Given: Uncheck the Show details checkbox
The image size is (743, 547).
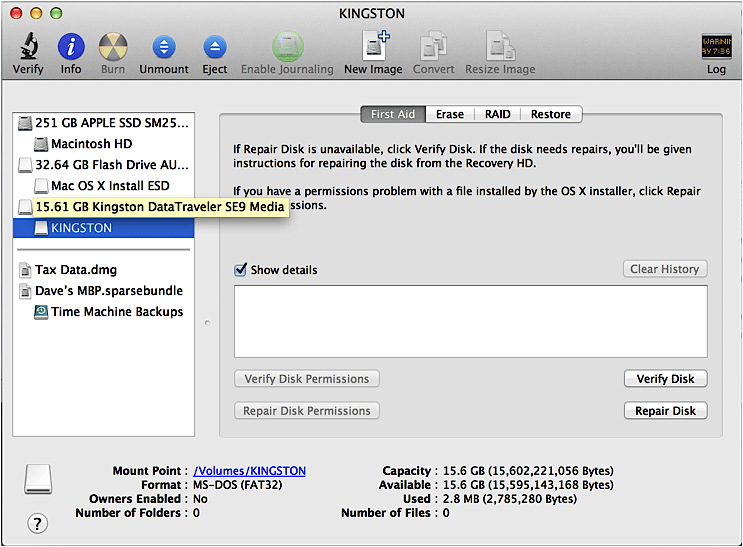Looking at the screenshot, I should pos(240,270).
